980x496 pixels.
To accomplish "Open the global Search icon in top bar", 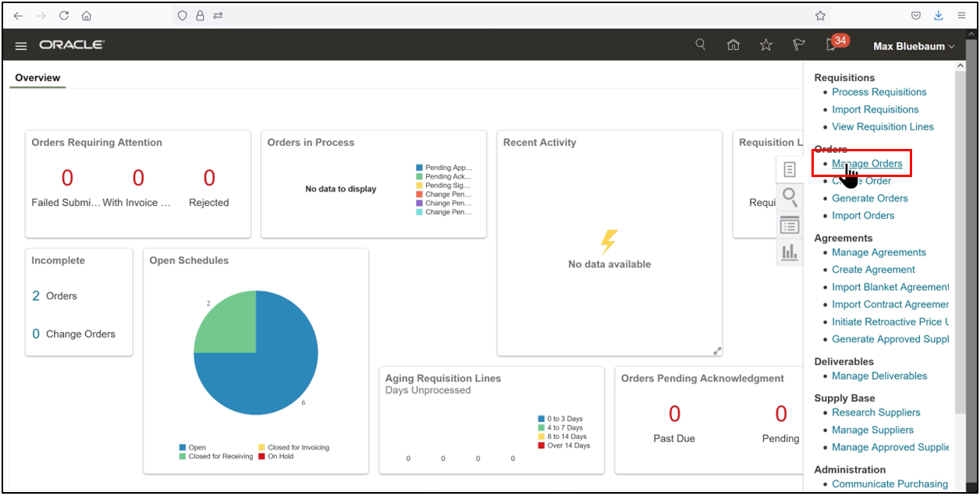I will pyautogui.click(x=700, y=44).
